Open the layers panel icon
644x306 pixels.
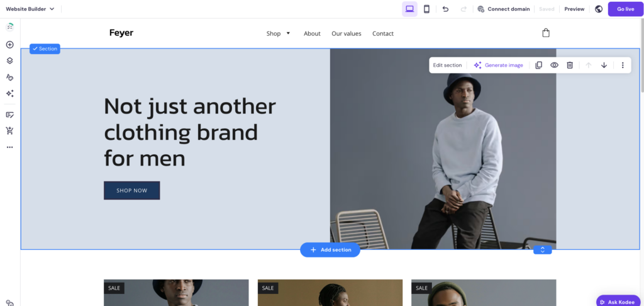(10, 61)
